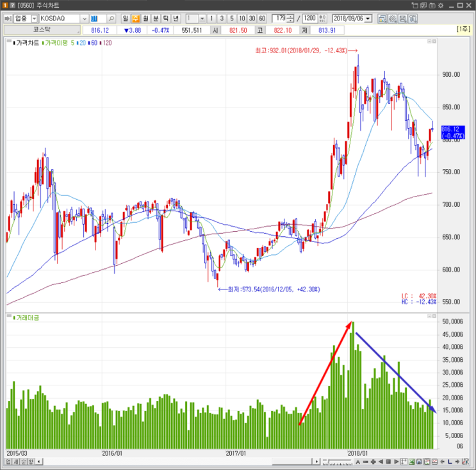This screenshot has height=470, width=476.
Task: Click the interval 1 preset button
Action: click(211, 19)
